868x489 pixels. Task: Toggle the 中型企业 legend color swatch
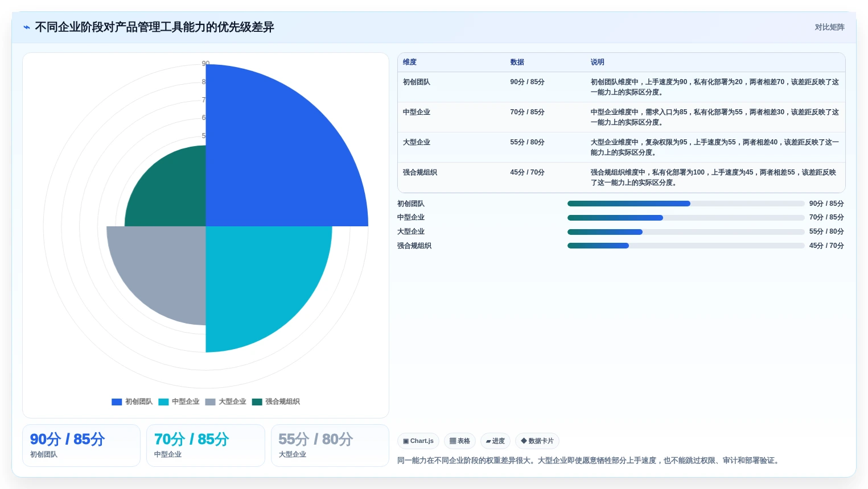(x=163, y=402)
